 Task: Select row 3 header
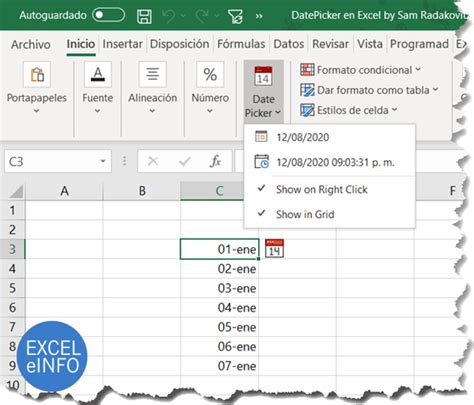[13, 249]
